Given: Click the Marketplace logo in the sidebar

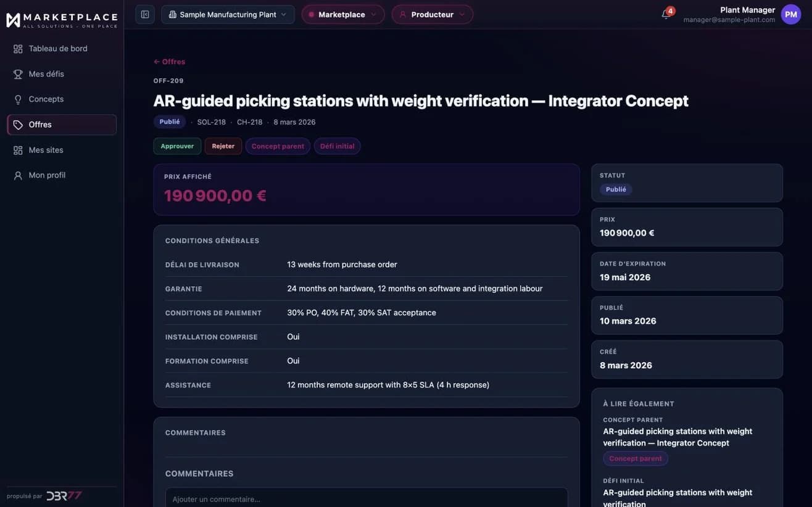Looking at the screenshot, I should 62,20.
